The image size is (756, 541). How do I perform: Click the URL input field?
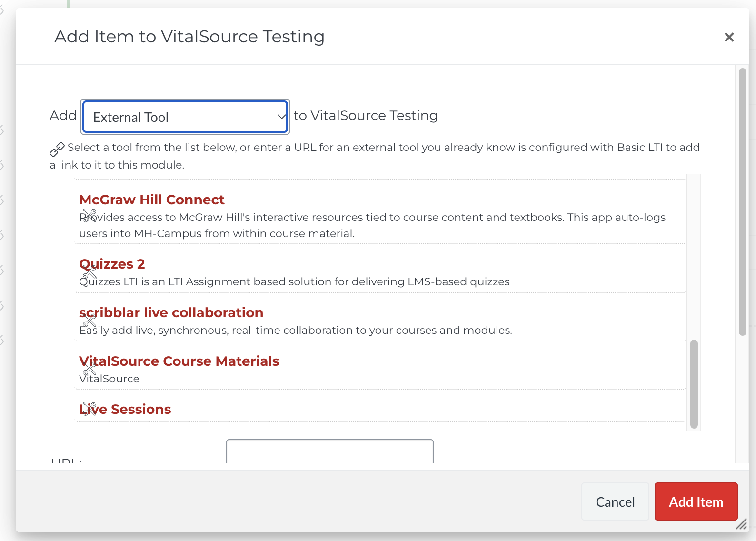coord(330,451)
